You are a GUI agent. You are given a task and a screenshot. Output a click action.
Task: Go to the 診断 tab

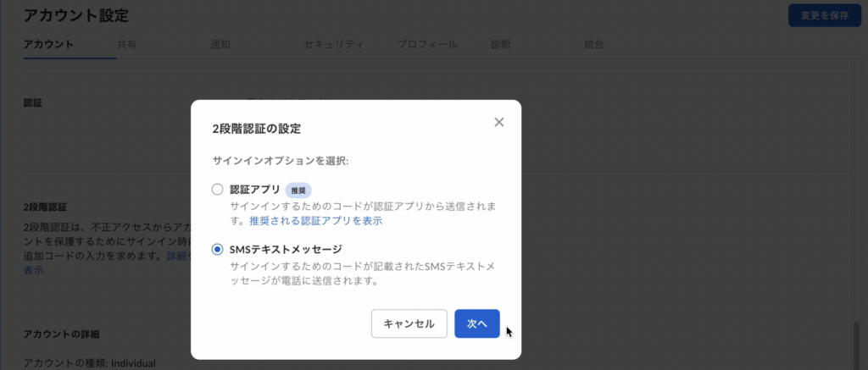(x=500, y=45)
